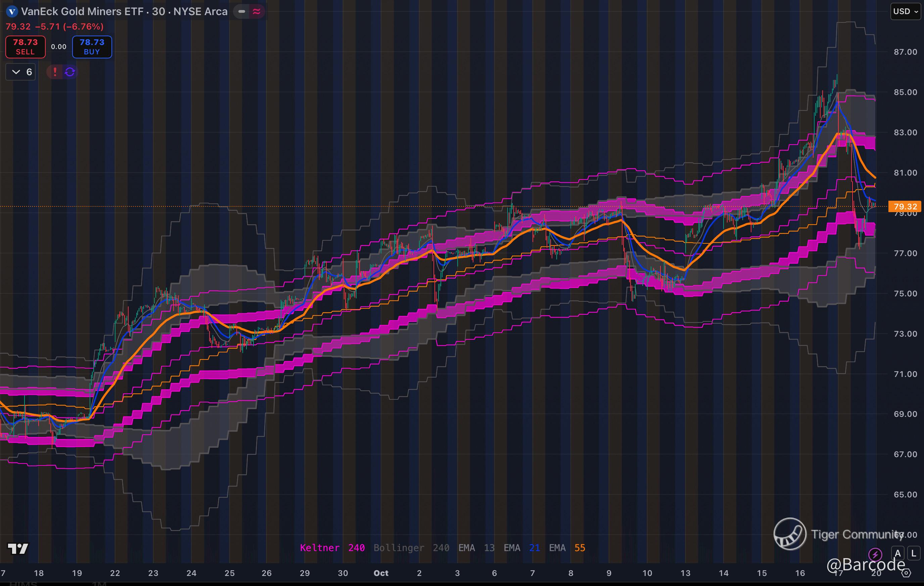Screen dimensions: 924x586
Task: Click the gray dash status indicator icon
Action: pyautogui.click(x=241, y=11)
